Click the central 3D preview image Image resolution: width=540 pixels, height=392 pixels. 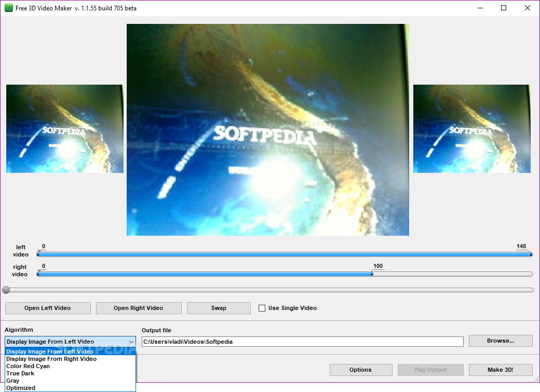(x=268, y=130)
